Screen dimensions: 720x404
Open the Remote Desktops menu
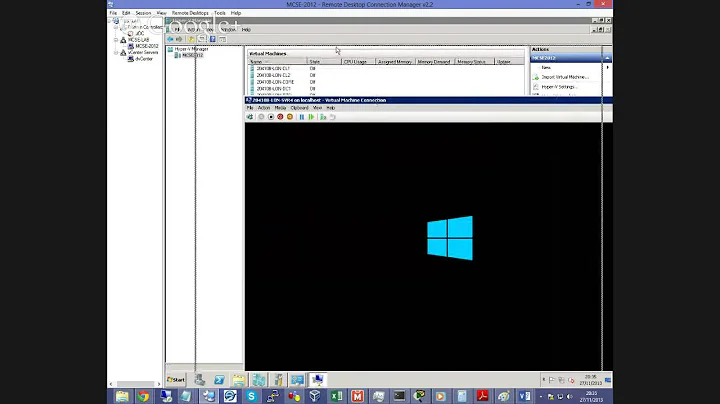pos(190,13)
